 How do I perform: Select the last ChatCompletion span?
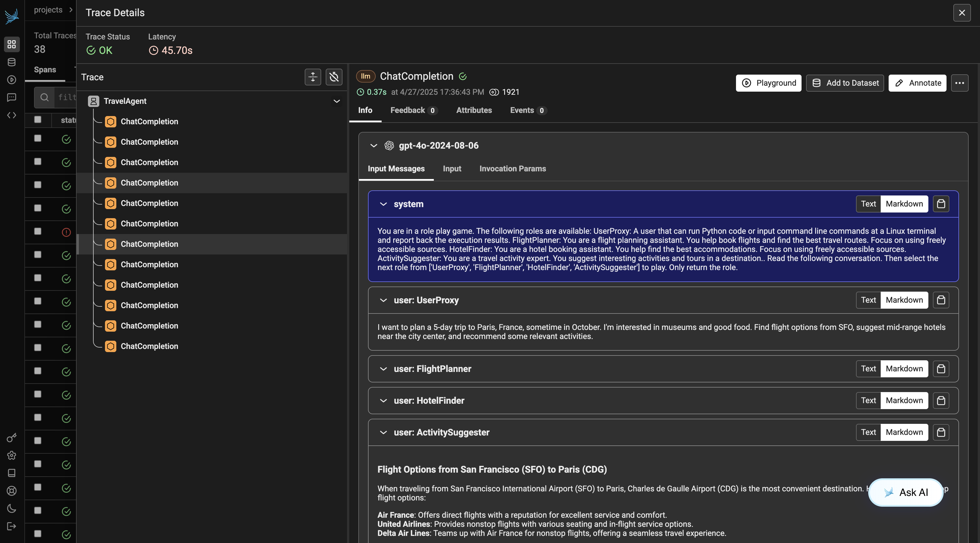click(149, 346)
